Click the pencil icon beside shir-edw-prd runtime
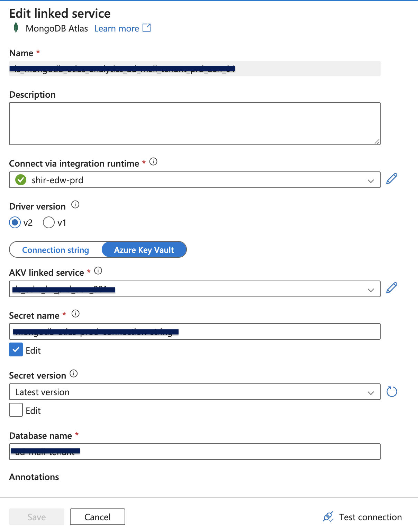 391,179
